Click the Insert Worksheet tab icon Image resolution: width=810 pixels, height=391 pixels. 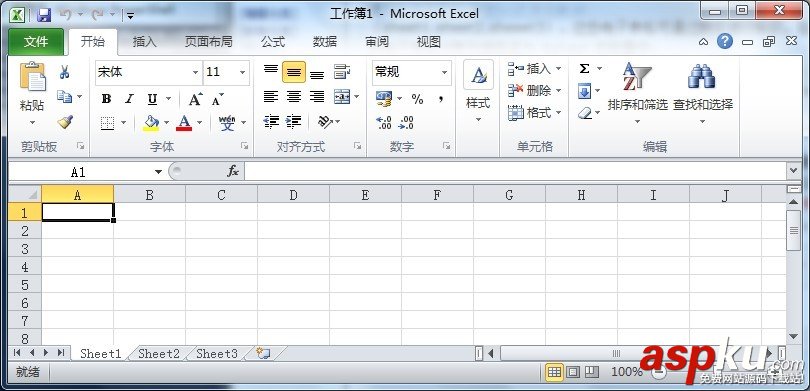263,354
